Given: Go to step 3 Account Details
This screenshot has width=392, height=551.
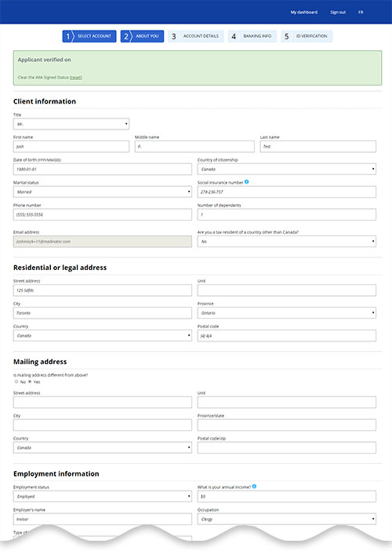Looking at the screenshot, I should pos(196,36).
